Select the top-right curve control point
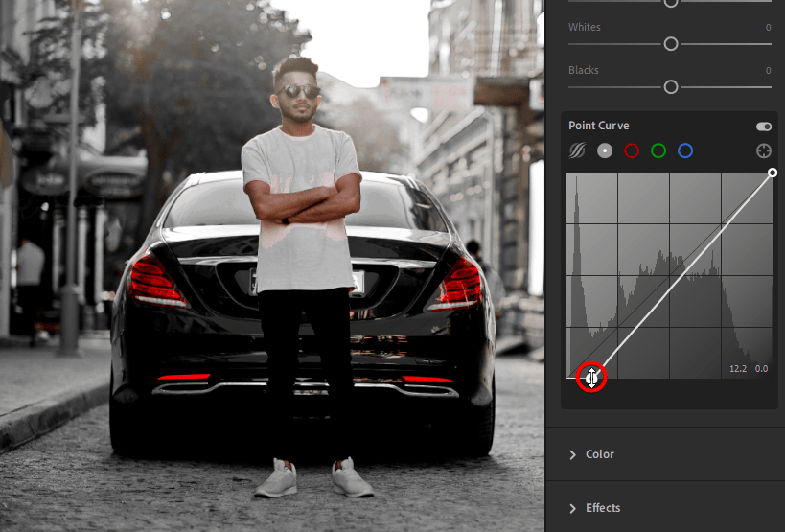Image resolution: width=785 pixels, height=532 pixels. [773, 173]
